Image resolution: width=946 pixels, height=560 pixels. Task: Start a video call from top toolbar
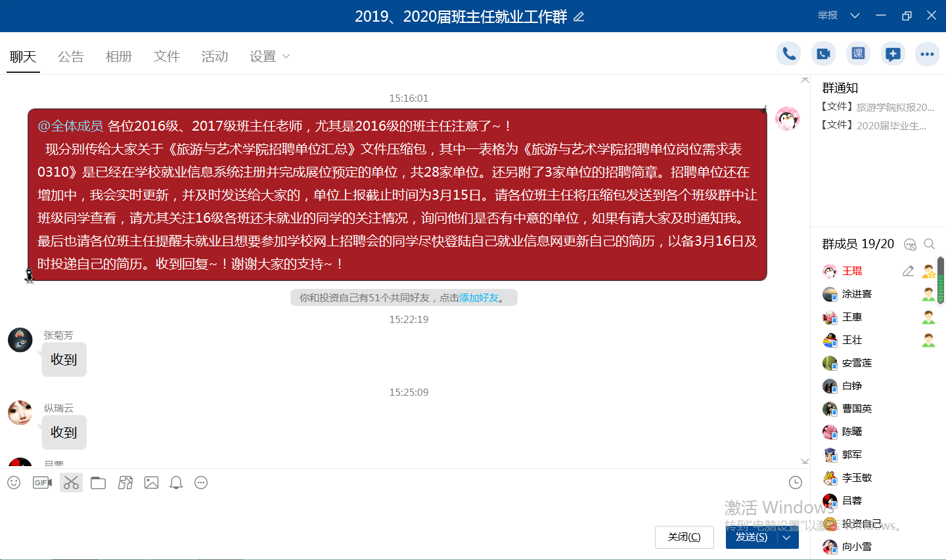point(823,54)
